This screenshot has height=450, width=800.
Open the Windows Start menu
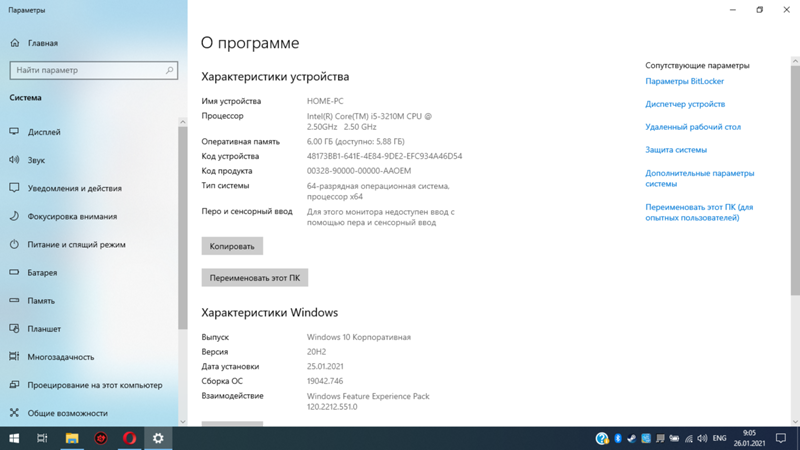click(x=14, y=438)
